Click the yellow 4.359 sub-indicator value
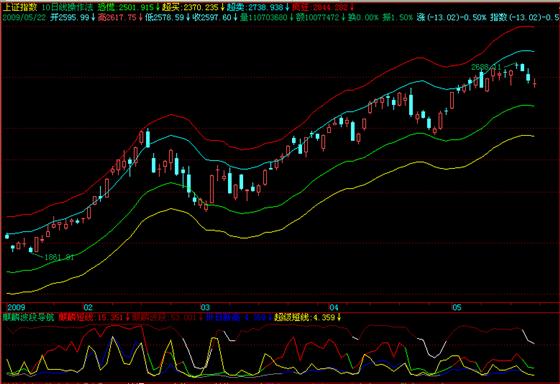This screenshot has height=384, width=560. tap(324, 317)
